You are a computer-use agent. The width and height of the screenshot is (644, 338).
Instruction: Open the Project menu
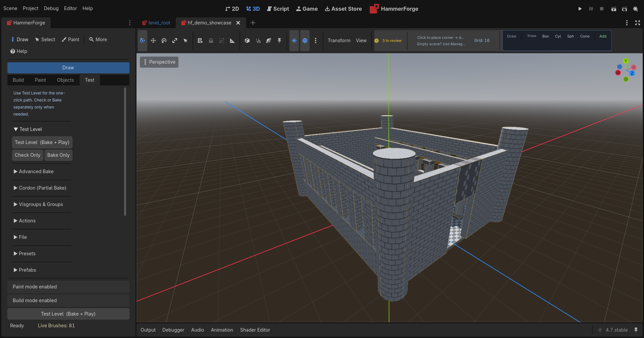coord(31,8)
